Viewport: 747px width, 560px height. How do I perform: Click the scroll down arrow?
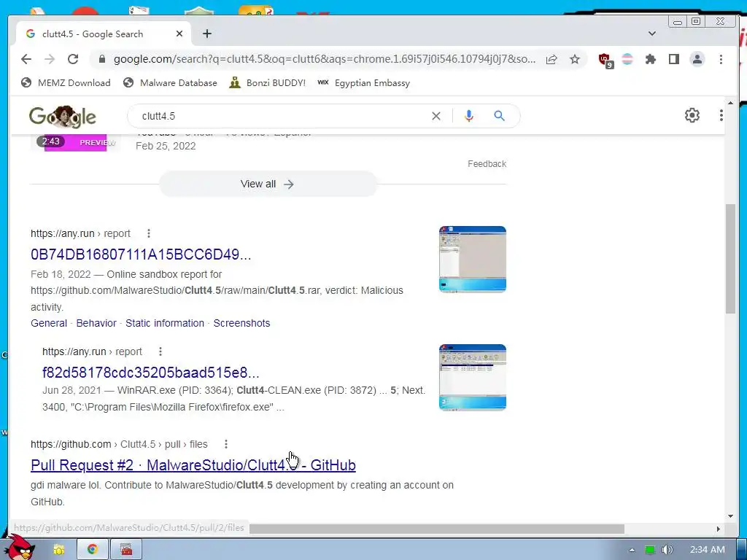click(730, 516)
